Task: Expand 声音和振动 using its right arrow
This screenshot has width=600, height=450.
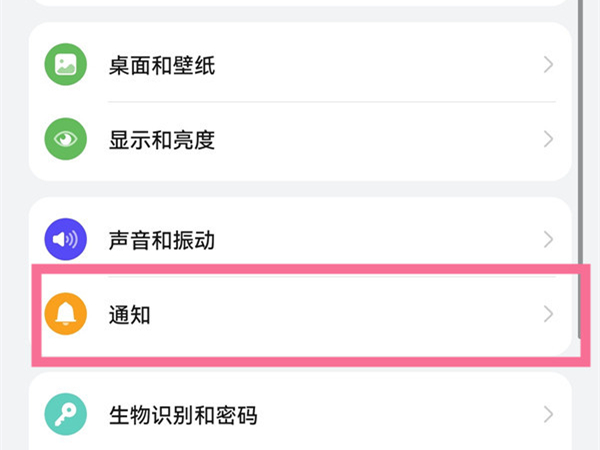Action: pos(548,240)
